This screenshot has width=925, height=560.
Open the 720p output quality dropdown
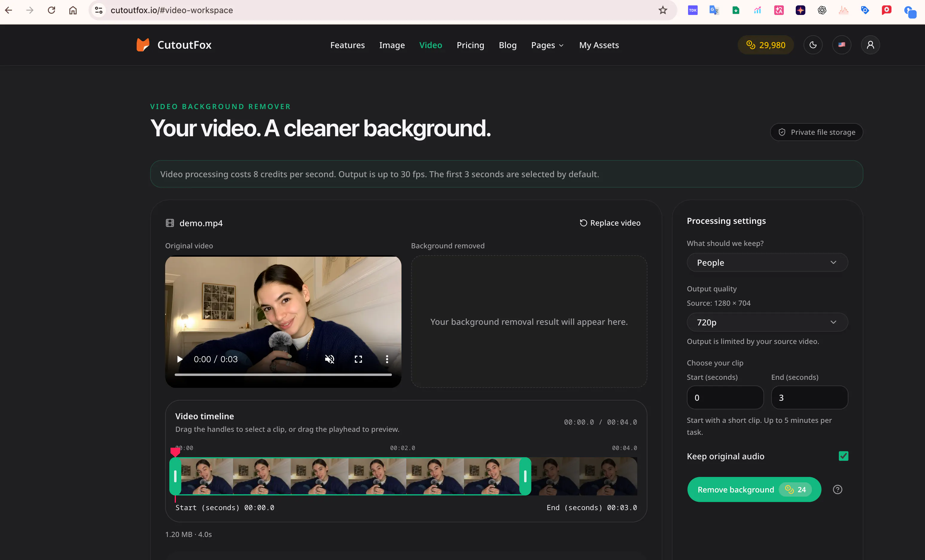(x=767, y=322)
